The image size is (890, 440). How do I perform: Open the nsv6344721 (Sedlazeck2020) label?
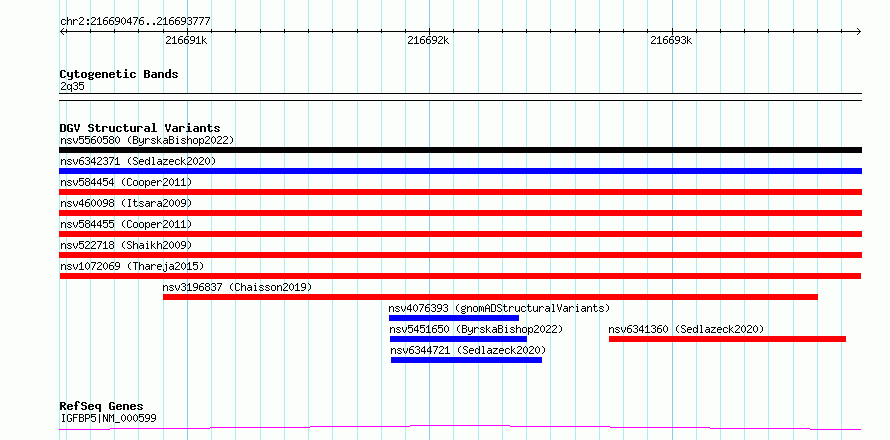pyautogui.click(x=468, y=350)
